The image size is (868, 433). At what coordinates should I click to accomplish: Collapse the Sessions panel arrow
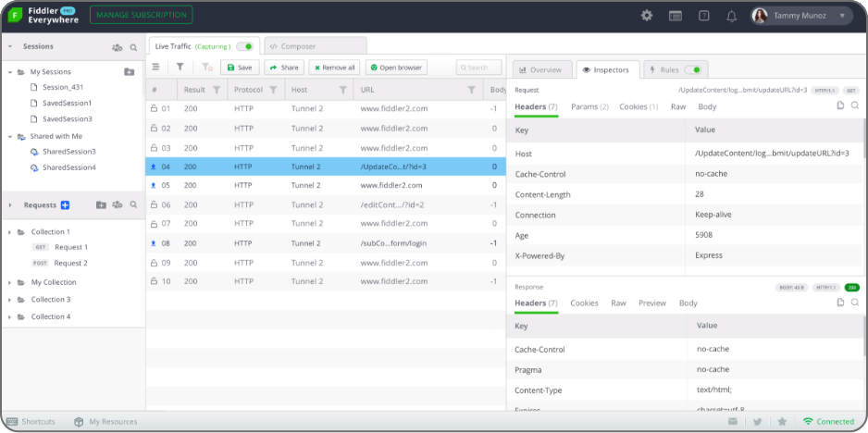tap(10, 47)
